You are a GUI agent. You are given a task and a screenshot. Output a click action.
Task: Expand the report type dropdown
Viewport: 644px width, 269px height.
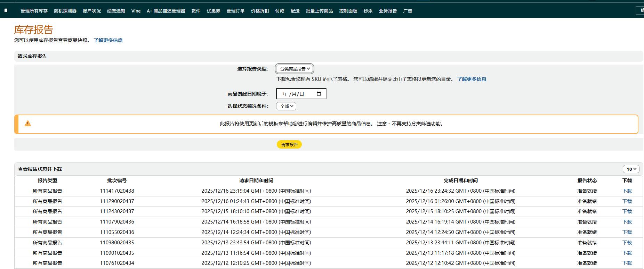tap(295, 69)
